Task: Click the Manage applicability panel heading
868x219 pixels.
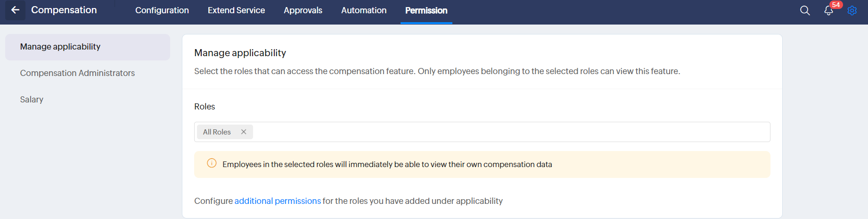Action: point(240,53)
